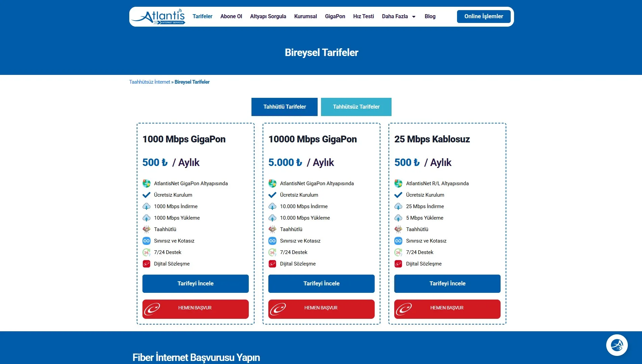This screenshot has width=642, height=364.
Task: Click the 24/7 Destek icon in 25 Mbps Kablosuz card
Action: click(398, 252)
